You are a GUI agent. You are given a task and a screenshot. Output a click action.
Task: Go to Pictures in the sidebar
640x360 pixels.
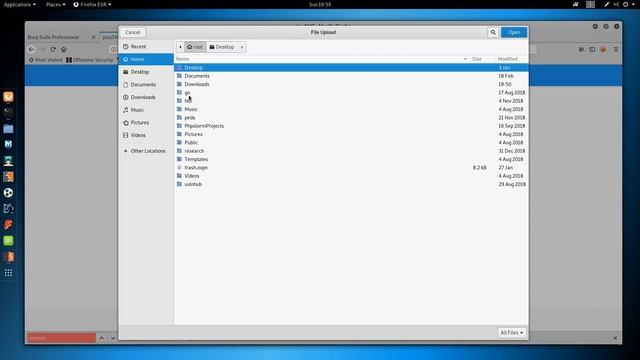pyautogui.click(x=146, y=122)
